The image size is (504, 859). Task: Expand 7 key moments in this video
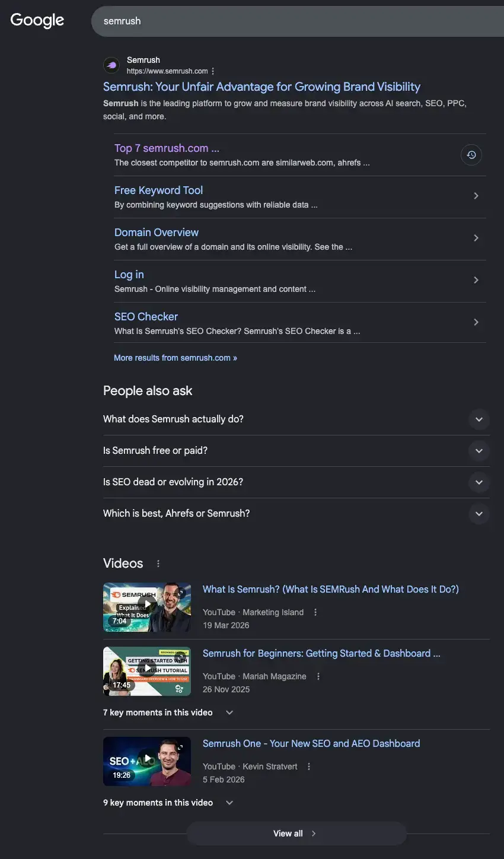pyautogui.click(x=168, y=712)
